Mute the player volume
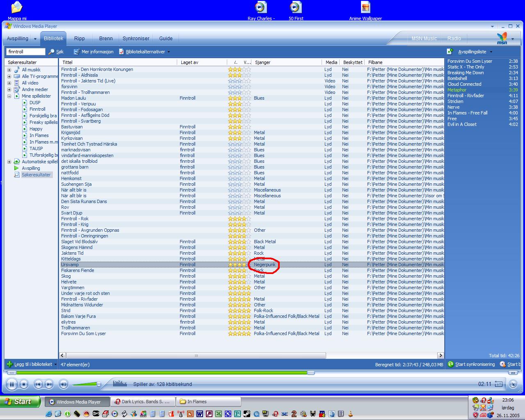The width and height of the screenshot is (525, 420). point(63,384)
